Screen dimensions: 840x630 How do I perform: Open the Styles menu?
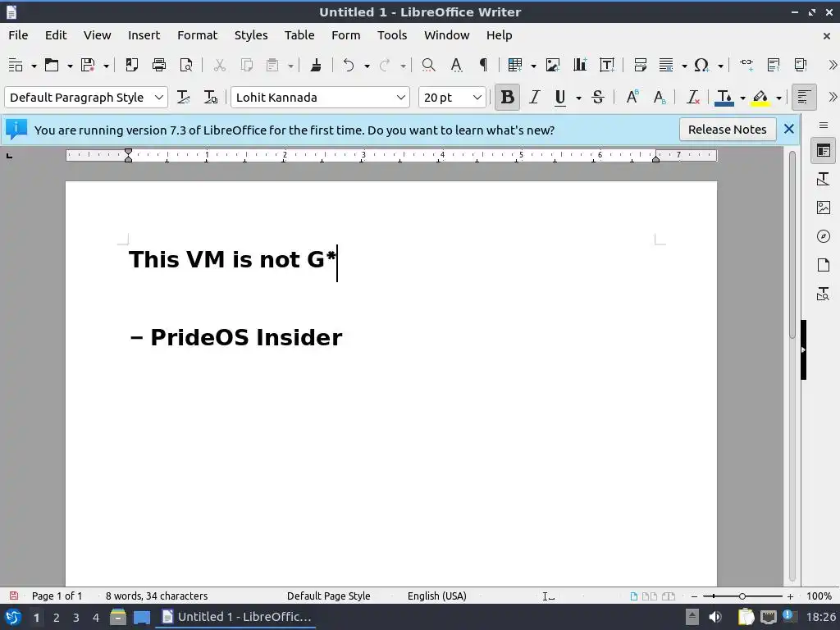[251, 35]
